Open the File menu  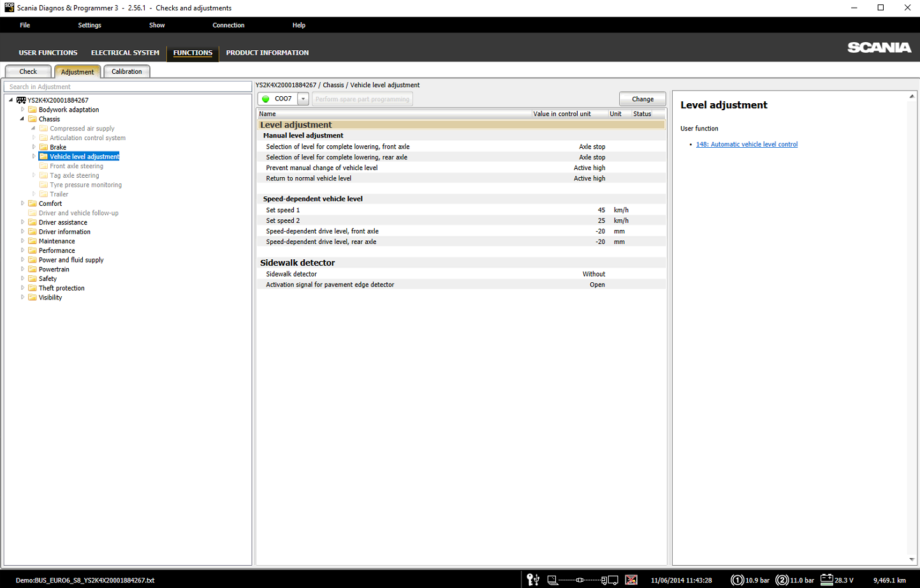pos(25,25)
